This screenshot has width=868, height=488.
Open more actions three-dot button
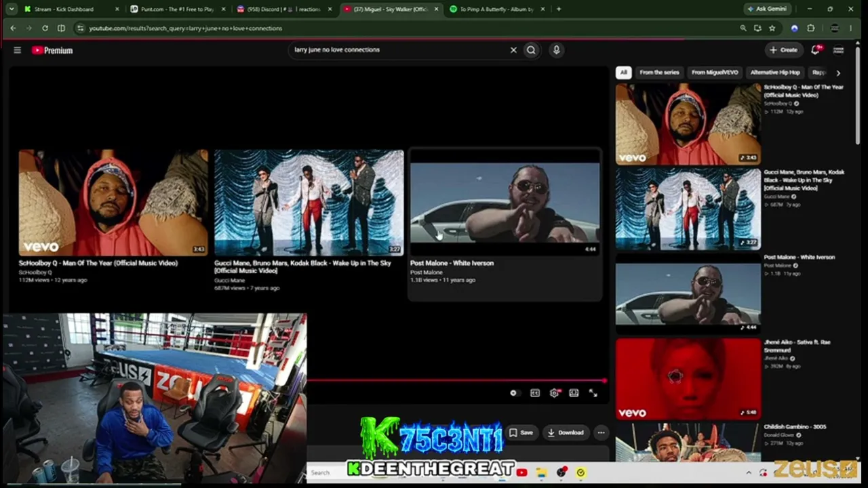pyautogui.click(x=601, y=432)
